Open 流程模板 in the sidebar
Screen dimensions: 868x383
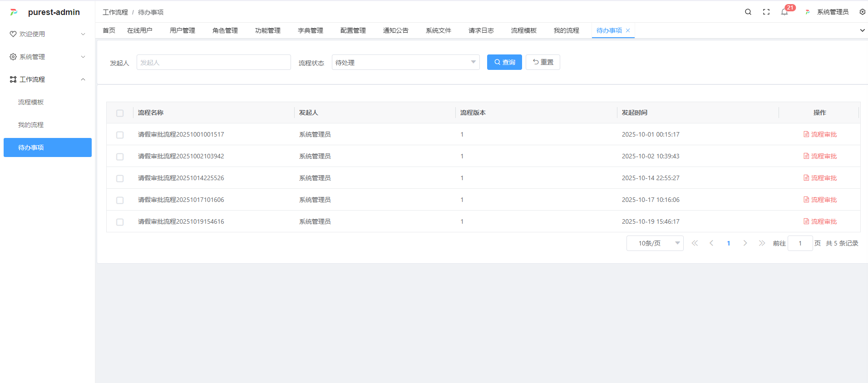click(31, 102)
